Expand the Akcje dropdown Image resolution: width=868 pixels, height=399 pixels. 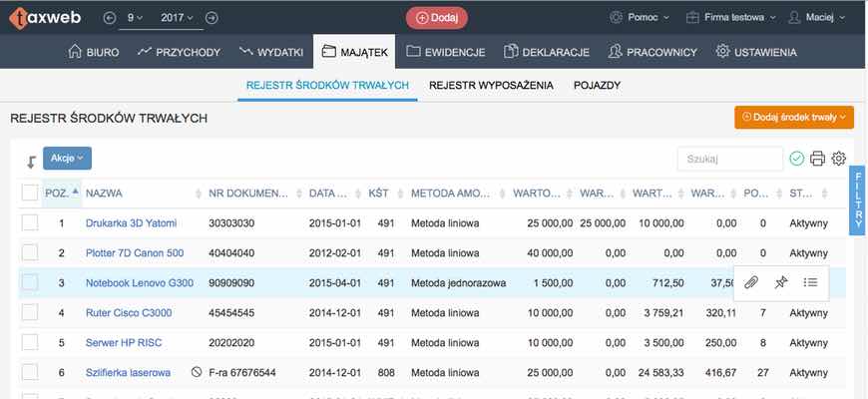pos(68,158)
